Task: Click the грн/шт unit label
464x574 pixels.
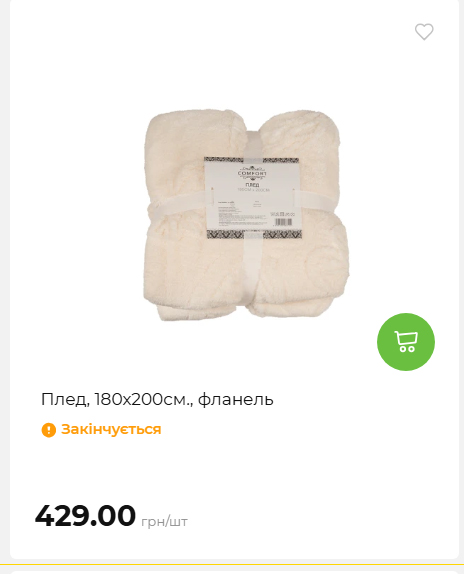Action: click(x=164, y=521)
